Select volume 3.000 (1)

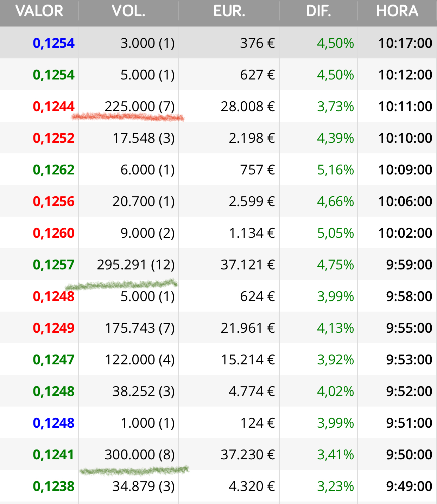(147, 43)
